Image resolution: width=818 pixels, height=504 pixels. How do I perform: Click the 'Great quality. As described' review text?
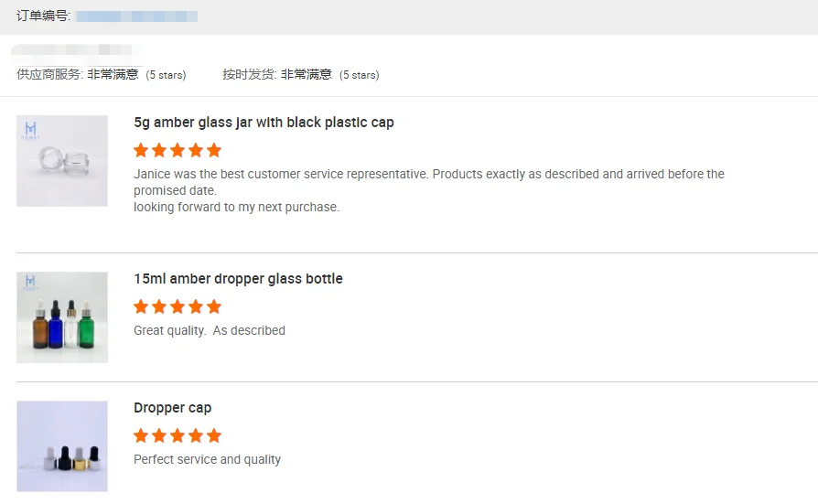(210, 330)
